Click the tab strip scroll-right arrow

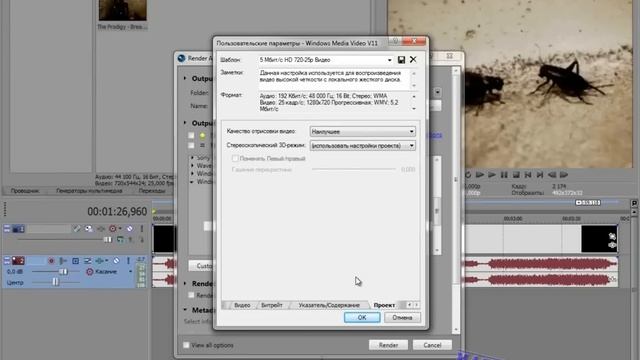[416, 305]
